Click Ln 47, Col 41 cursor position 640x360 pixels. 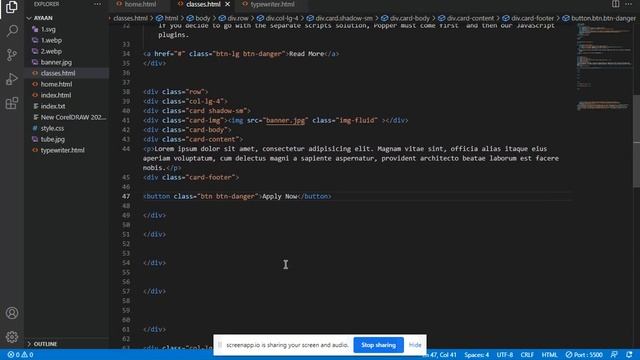point(440,355)
